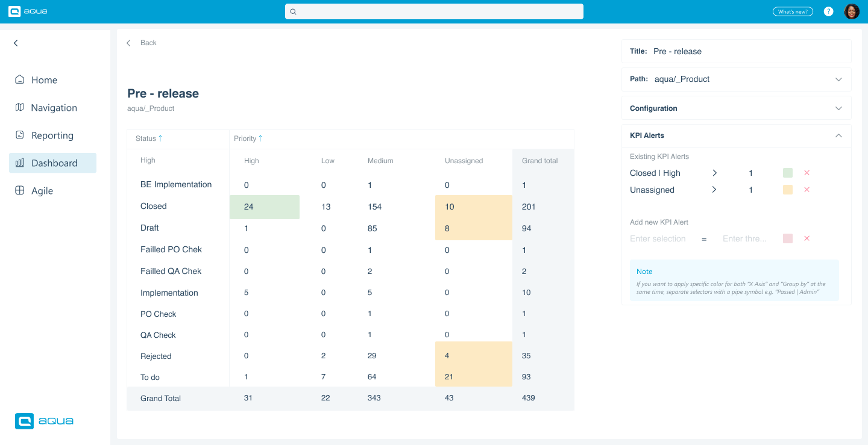Click the What's new? button
Image resolution: width=868 pixels, height=445 pixels.
point(793,11)
